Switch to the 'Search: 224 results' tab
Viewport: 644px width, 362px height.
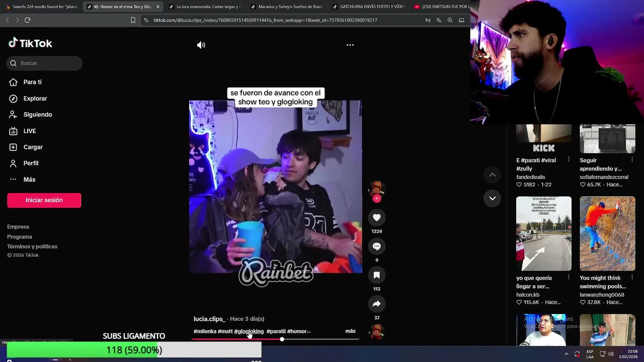point(41,7)
